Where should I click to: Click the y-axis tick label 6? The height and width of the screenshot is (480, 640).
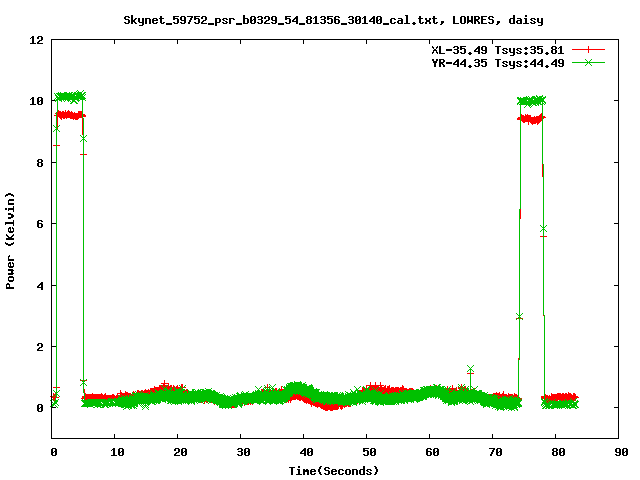tap(40, 224)
